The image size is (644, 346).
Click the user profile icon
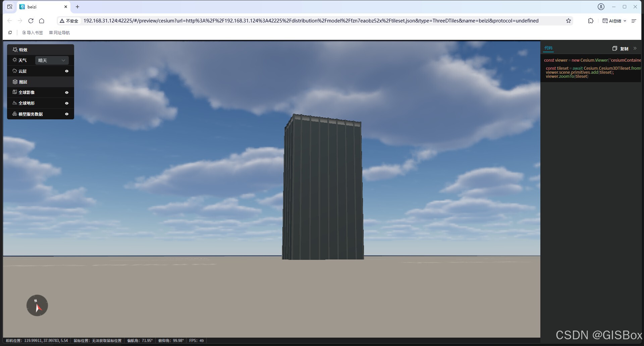(601, 7)
